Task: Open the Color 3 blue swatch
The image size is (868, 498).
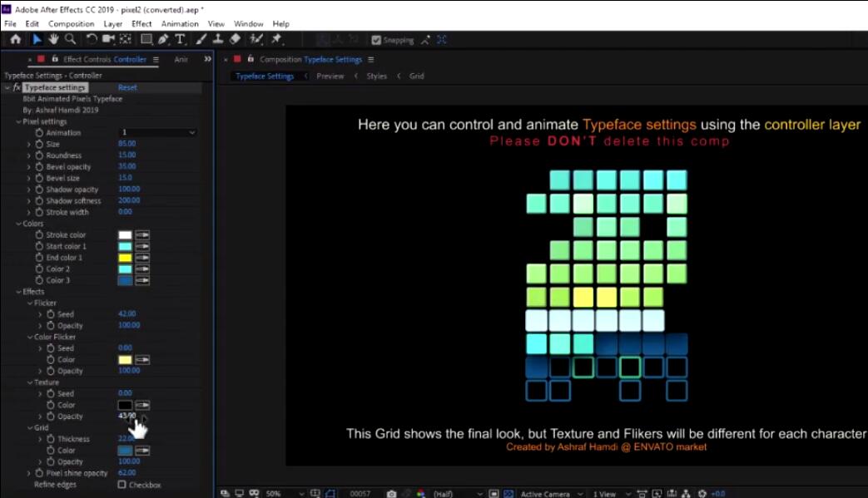Action: (x=125, y=280)
